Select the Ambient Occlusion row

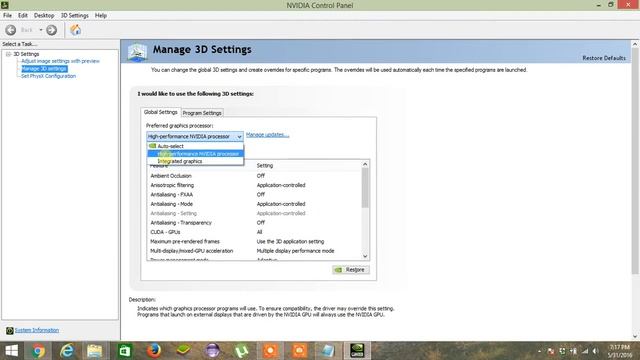pos(254,176)
